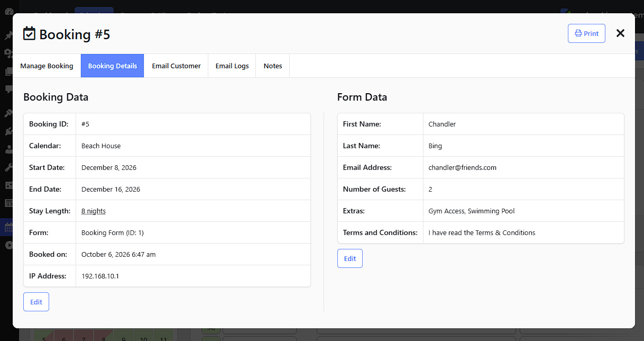Screen dimensions: 644x341
Task: Open Posts pin icon in background sidebar
Action: pyautogui.click(x=9, y=36)
